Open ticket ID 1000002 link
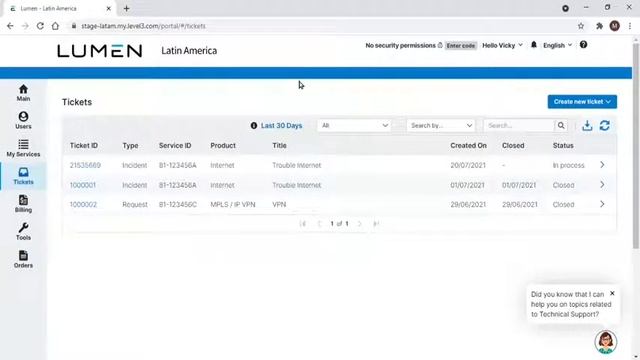640x360 pixels. [x=83, y=204]
